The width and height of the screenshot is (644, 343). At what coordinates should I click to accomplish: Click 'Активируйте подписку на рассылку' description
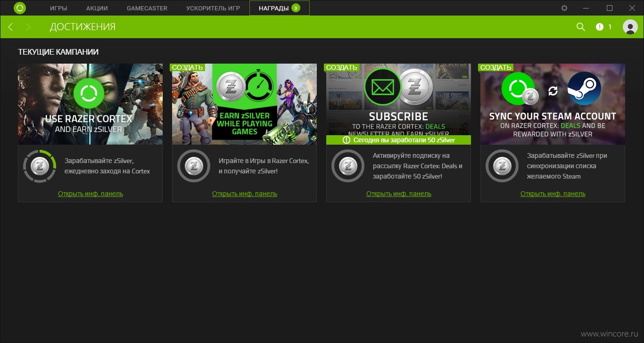click(x=418, y=166)
